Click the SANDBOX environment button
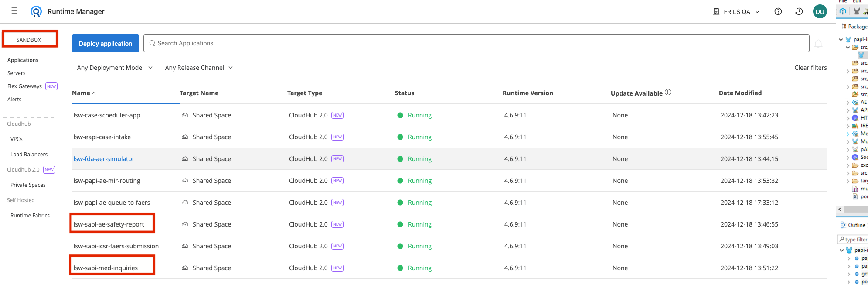The height and width of the screenshot is (299, 868). (x=29, y=39)
